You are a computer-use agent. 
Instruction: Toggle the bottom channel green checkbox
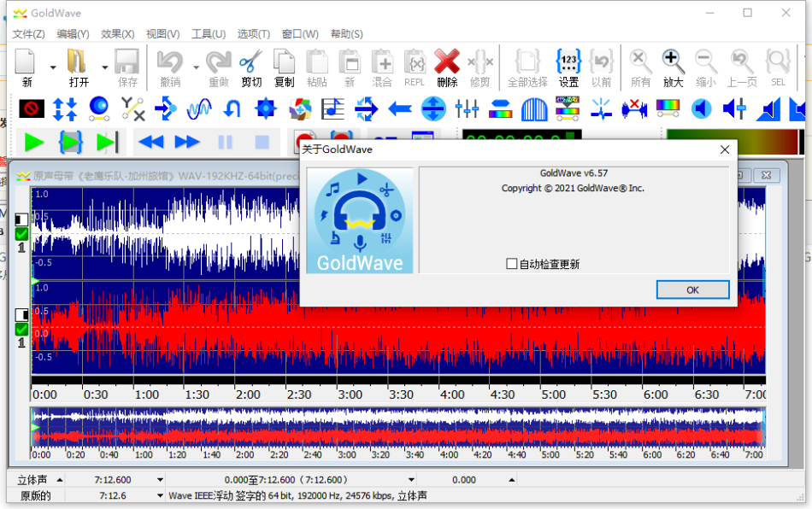click(x=21, y=329)
